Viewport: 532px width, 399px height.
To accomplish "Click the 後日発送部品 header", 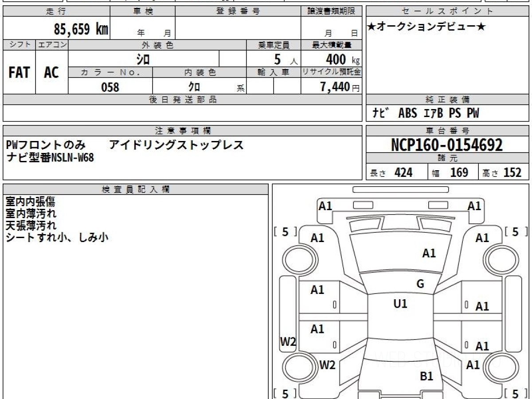I will point(182,100).
